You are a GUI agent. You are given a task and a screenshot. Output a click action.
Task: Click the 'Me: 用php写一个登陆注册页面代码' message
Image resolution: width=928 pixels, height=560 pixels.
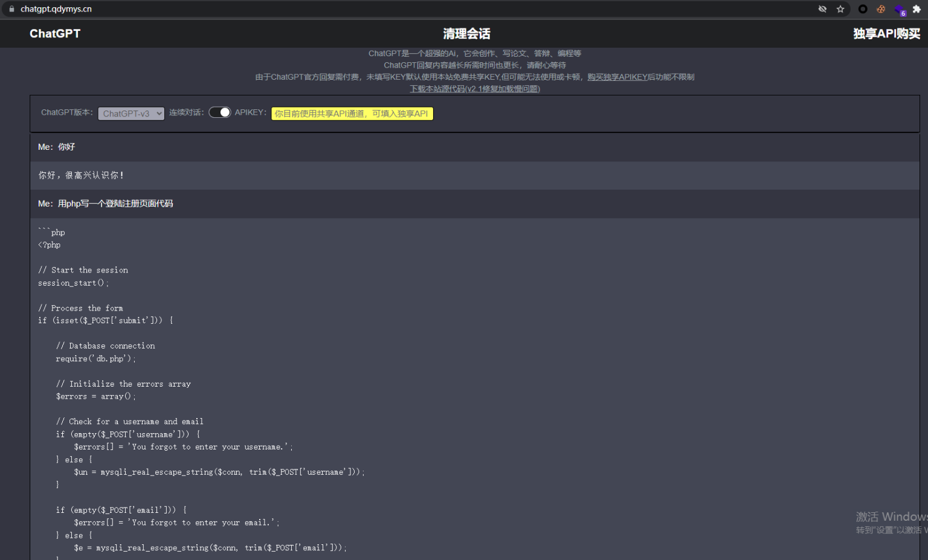pyautogui.click(x=106, y=204)
